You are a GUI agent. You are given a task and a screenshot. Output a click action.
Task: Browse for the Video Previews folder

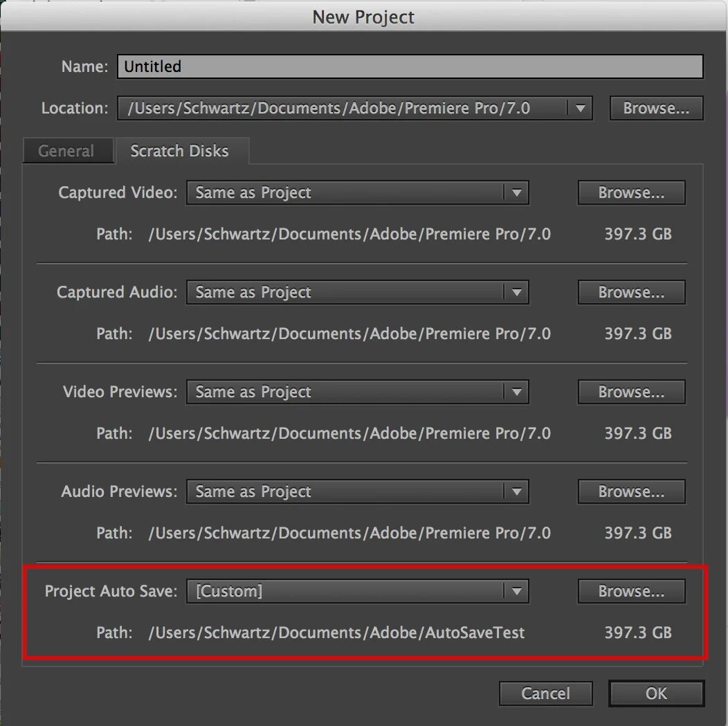[x=631, y=392]
